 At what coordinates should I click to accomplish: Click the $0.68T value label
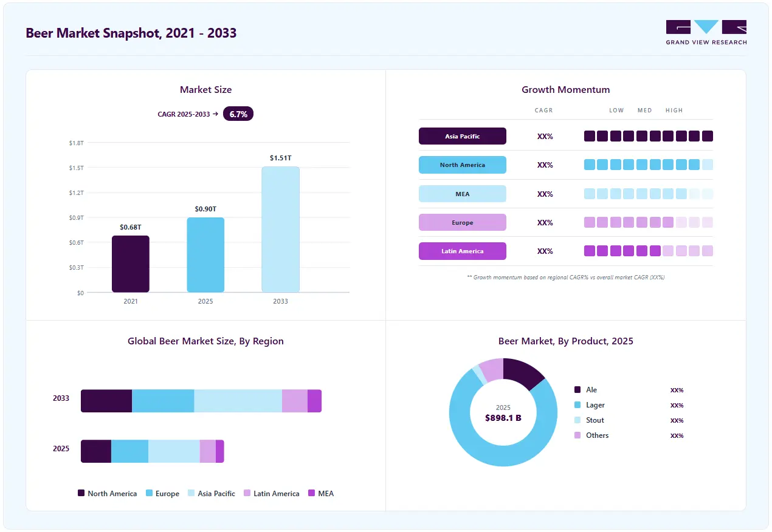(131, 227)
